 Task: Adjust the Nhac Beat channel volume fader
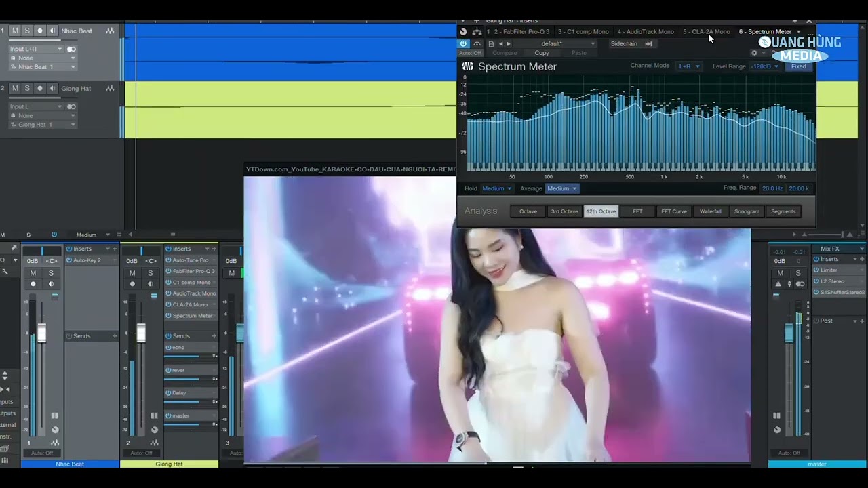point(41,333)
